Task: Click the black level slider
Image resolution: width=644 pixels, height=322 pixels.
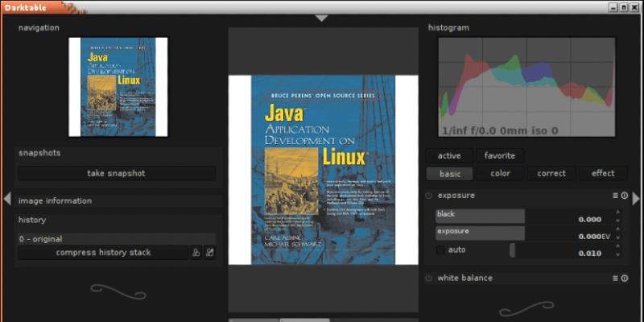Action: [480, 216]
